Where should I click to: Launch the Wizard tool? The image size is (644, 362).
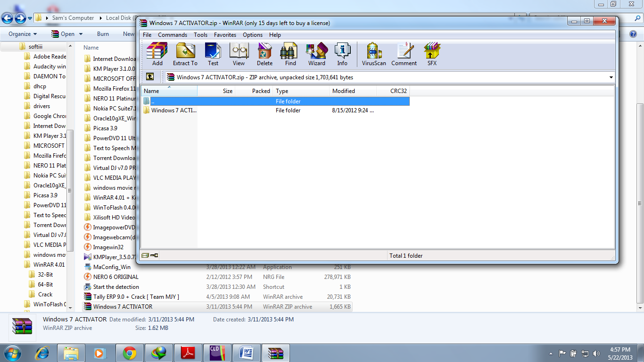317,54
